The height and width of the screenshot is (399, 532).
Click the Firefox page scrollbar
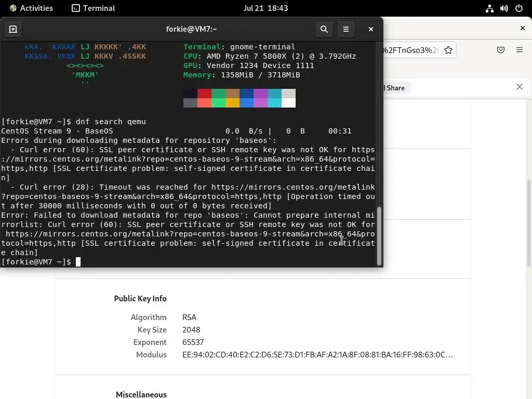pyautogui.click(x=528, y=223)
